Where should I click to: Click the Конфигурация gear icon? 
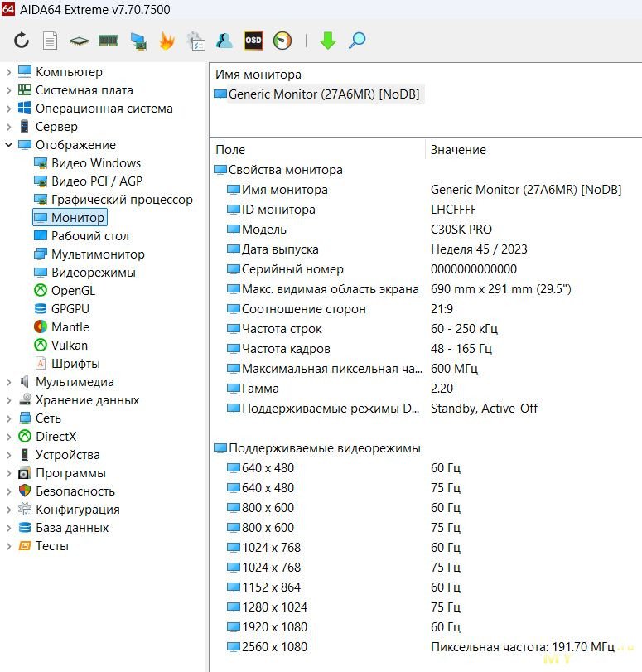coord(25,509)
